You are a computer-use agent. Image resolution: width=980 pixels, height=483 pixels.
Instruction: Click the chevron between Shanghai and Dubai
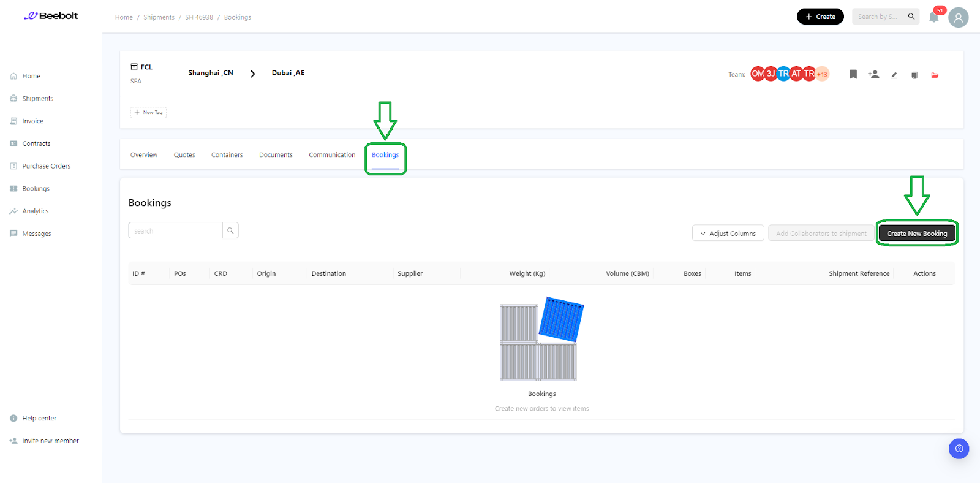click(252, 74)
